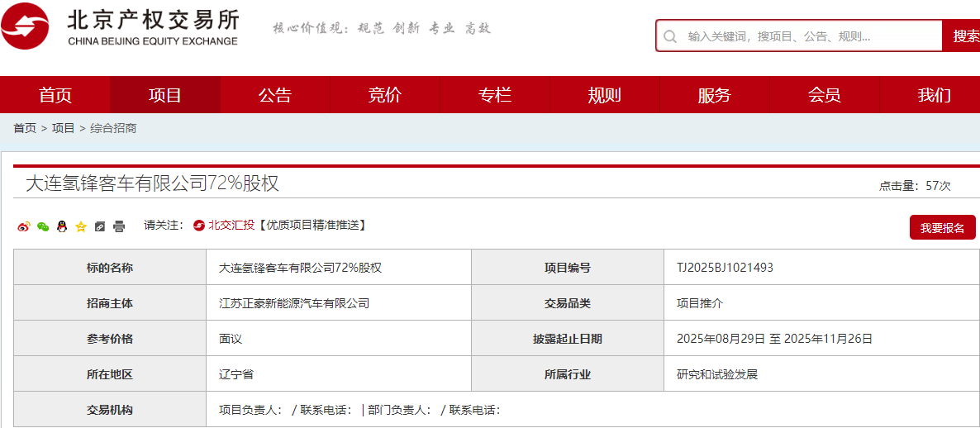
Task: Open 规则 navigation tab
Action: [604, 95]
